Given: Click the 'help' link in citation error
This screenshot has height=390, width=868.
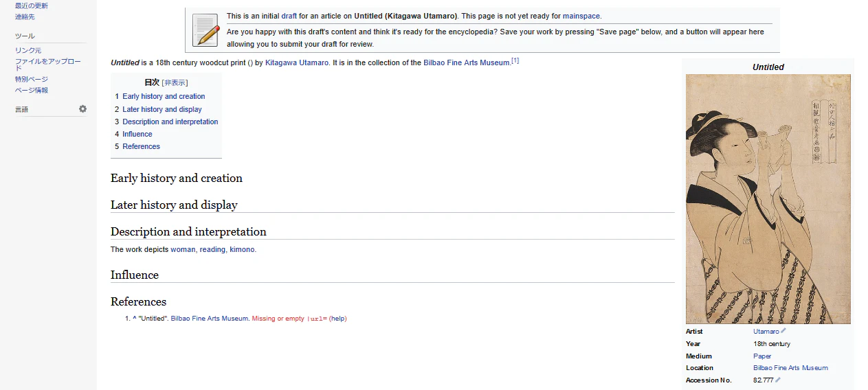Looking at the screenshot, I should coord(339,319).
